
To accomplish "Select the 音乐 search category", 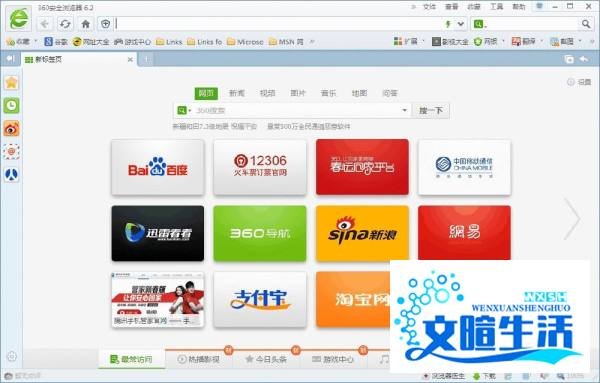I will pyautogui.click(x=328, y=93).
